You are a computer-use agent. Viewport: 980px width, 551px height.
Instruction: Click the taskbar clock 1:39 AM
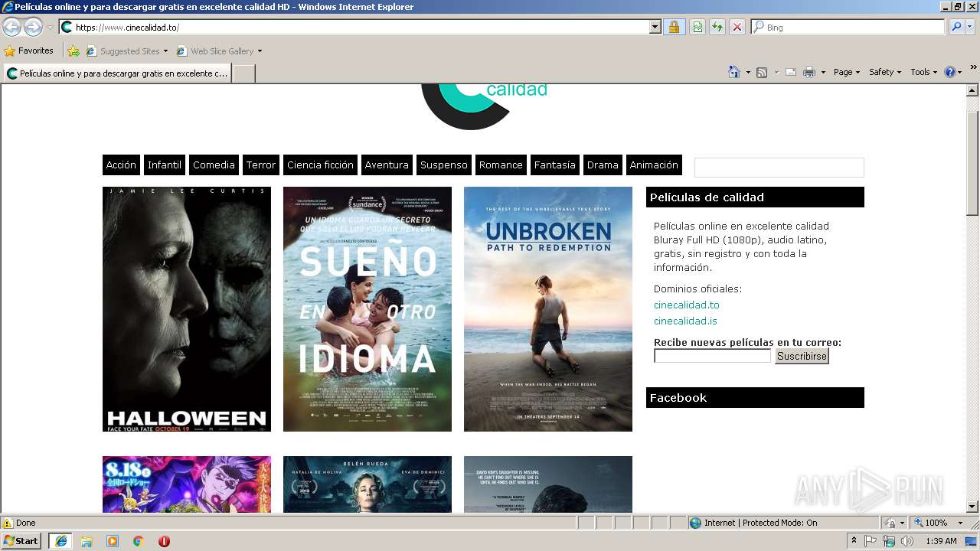(x=941, y=541)
